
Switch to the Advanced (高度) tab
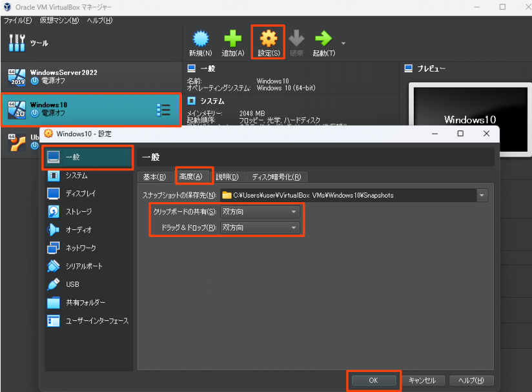click(x=190, y=177)
